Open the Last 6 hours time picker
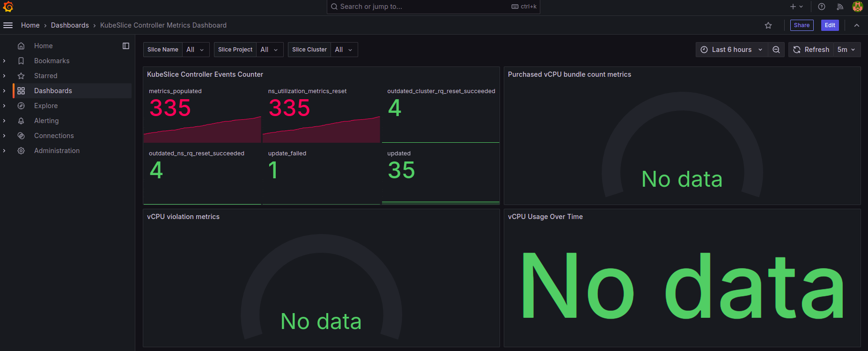Screen dimensions: 868x351 point(731,50)
